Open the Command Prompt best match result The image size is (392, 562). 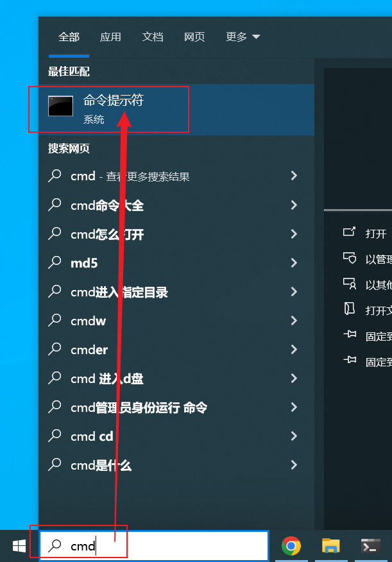(x=176, y=109)
